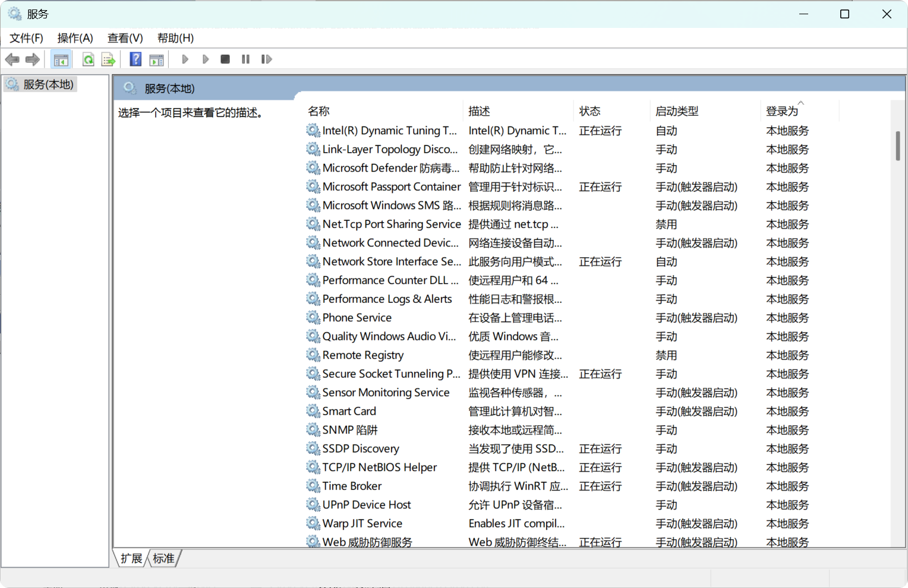Switch to the 扩展 tab
908x588 pixels.
tap(131, 558)
